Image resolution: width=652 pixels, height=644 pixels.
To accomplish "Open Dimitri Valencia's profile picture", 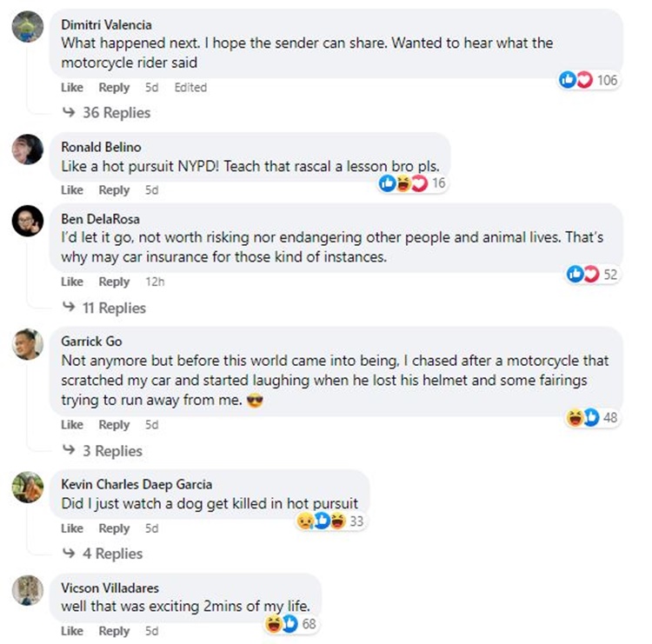I will 28,30.
